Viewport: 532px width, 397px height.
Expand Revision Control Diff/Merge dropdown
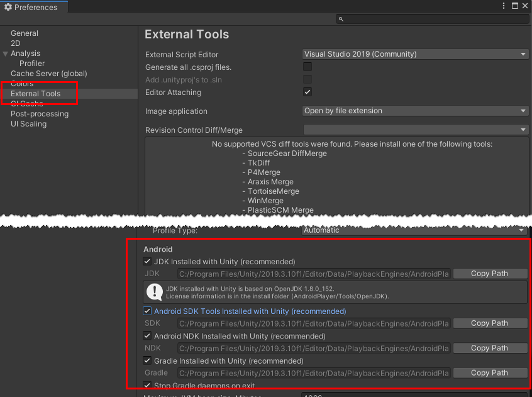point(415,130)
